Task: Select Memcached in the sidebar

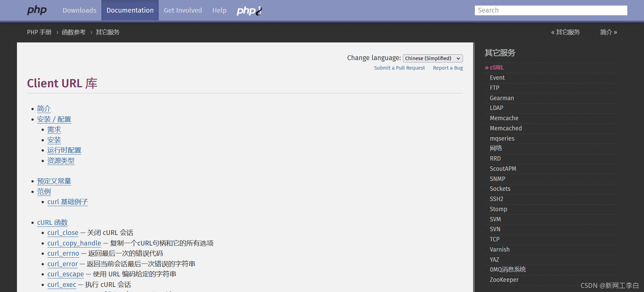Action: [506, 128]
